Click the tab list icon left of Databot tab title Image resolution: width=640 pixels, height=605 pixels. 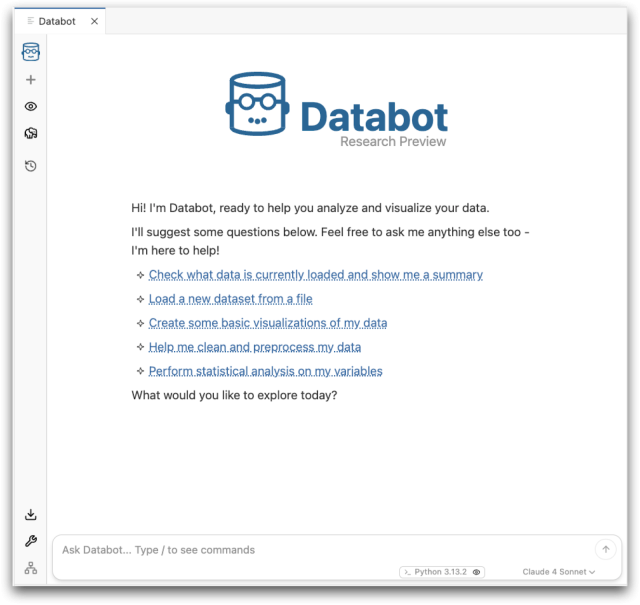(30, 21)
